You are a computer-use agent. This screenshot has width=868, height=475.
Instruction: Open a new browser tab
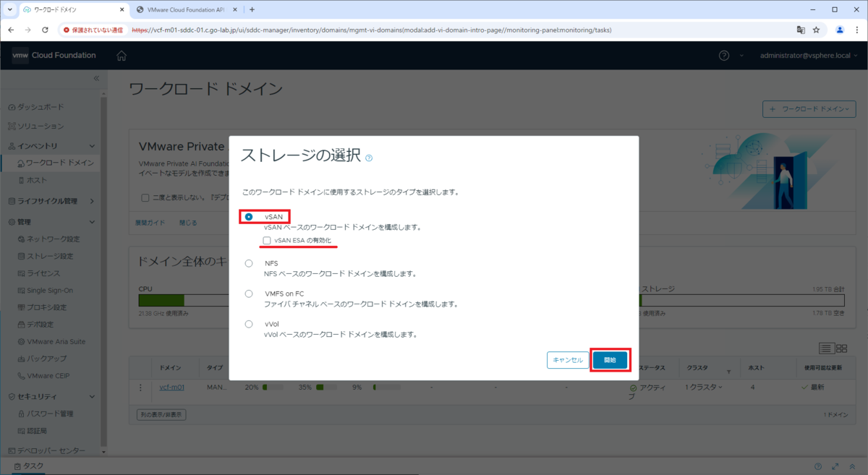pyautogui.click(x=252, y=9)
